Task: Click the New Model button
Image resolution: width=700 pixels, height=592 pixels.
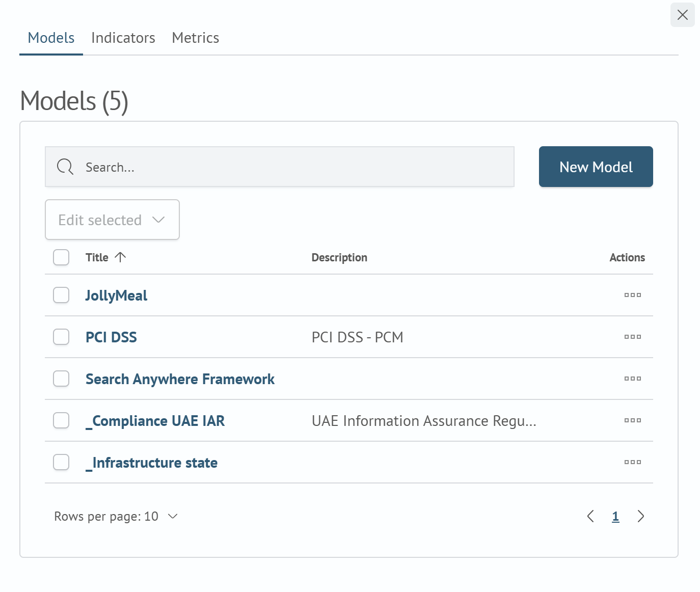Action: tap(596, 167)
